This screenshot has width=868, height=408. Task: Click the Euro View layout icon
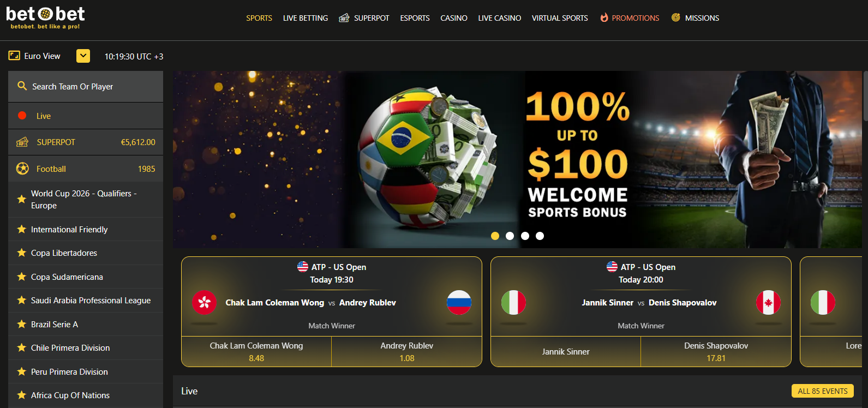point(14,56)
